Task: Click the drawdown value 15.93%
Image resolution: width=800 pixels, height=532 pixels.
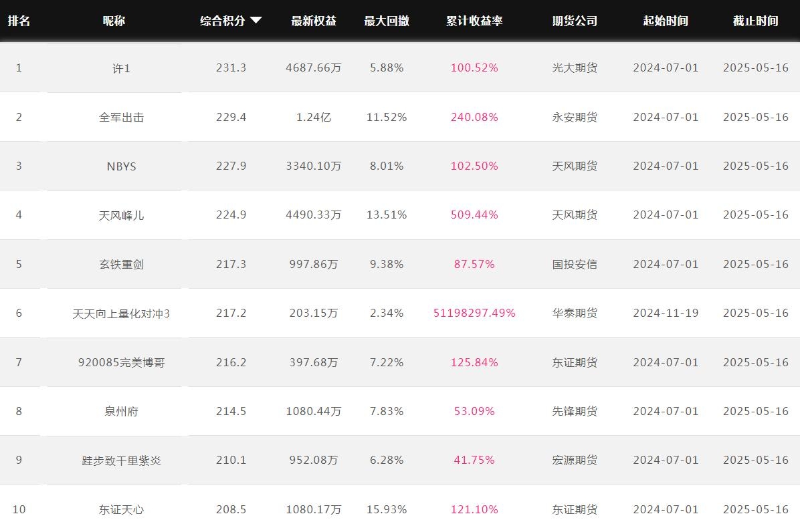Action: tap(387, 509)
